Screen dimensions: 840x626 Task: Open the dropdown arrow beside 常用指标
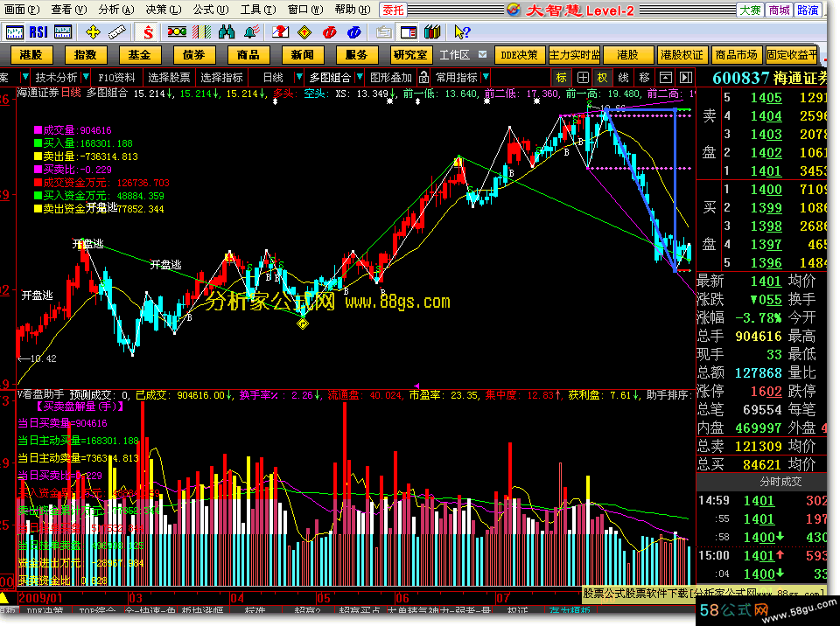click(486, 78)
